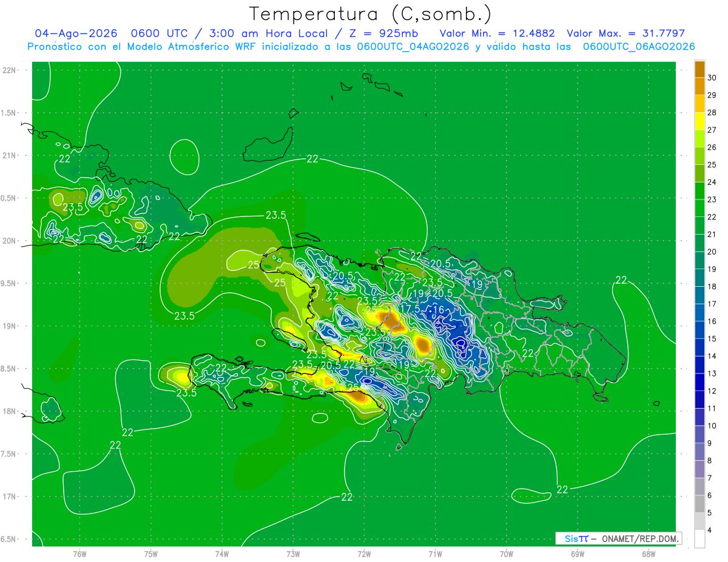The width and height of the screenshot is (728, 562).
Task: Click the colorbar label 21
Action: [712, 235]
